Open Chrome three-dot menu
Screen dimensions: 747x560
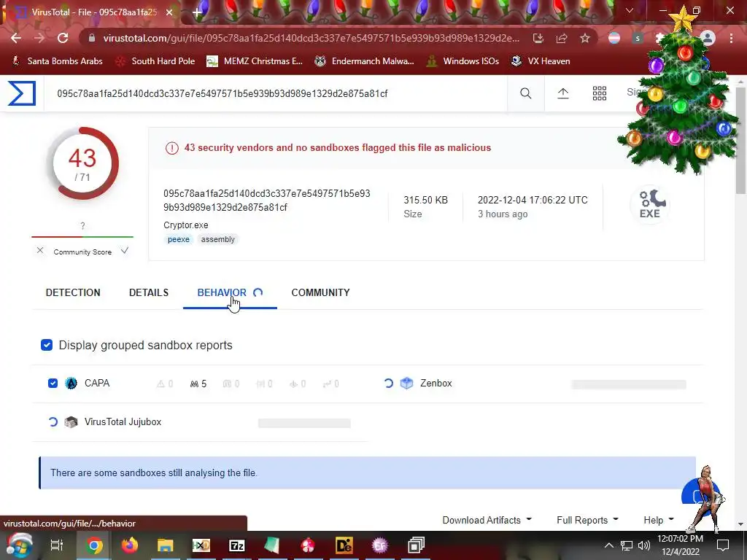point(731,38)
